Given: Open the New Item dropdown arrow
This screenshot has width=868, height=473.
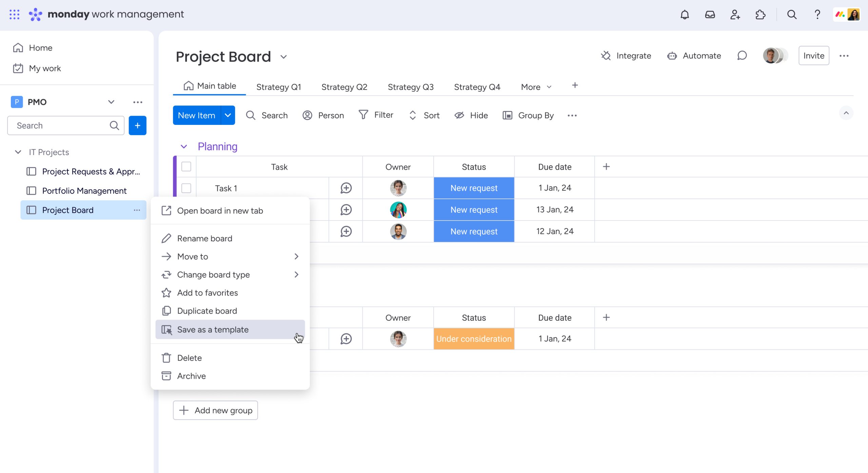Looking at the screenshot, I should pos(228,115).
